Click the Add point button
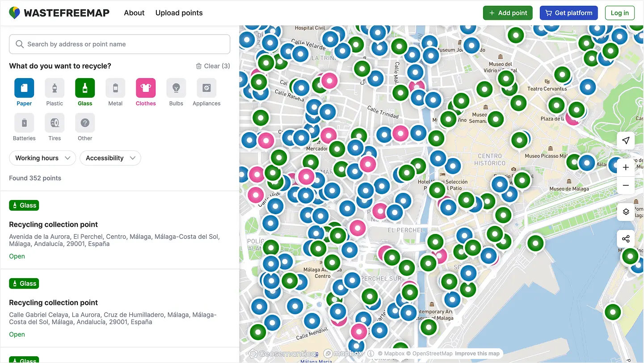 tap(508, 13)
